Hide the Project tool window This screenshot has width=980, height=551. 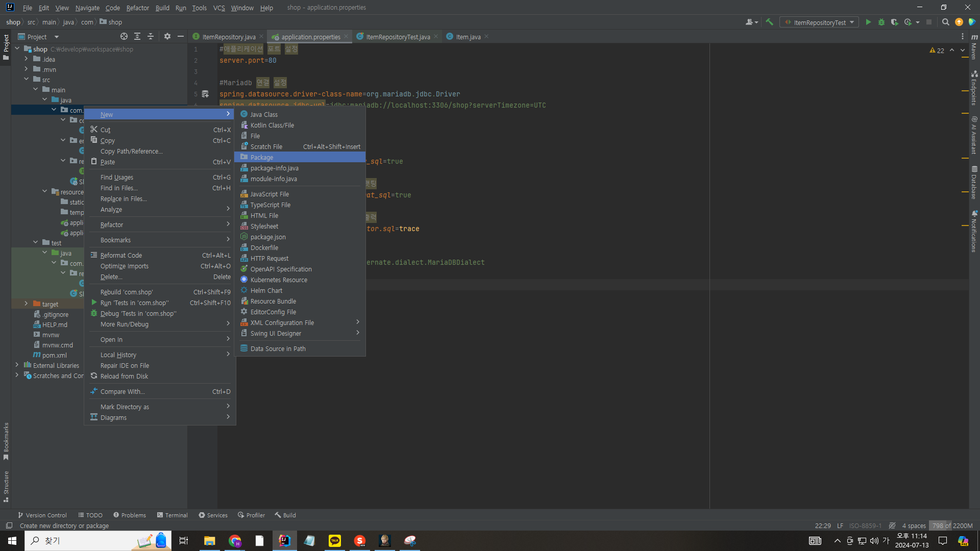click(181, 36)
